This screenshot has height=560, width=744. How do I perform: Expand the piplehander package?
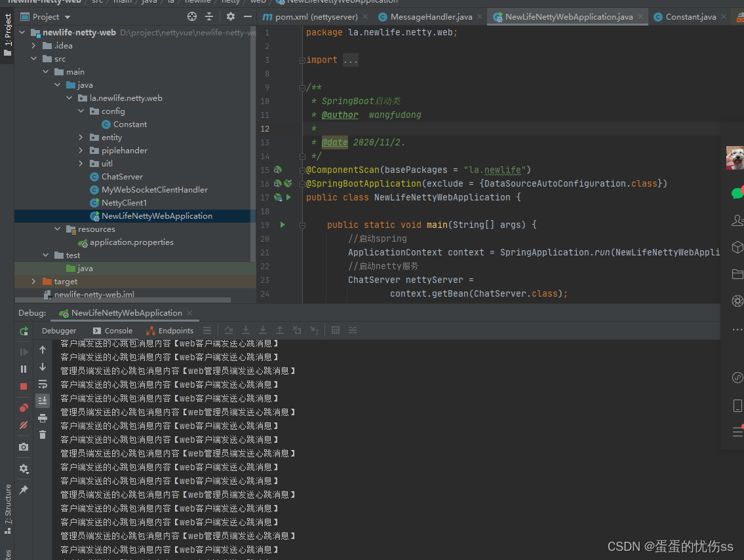click(81, 150)
